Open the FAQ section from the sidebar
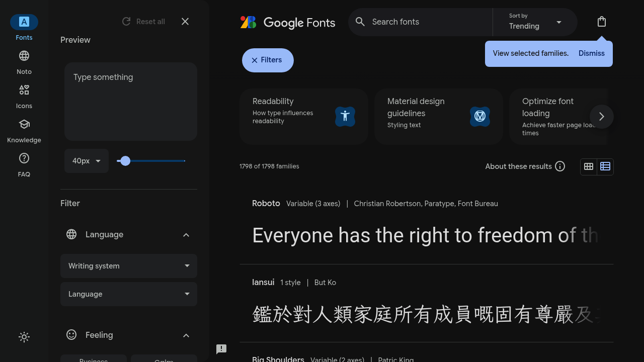 point(24,164)
